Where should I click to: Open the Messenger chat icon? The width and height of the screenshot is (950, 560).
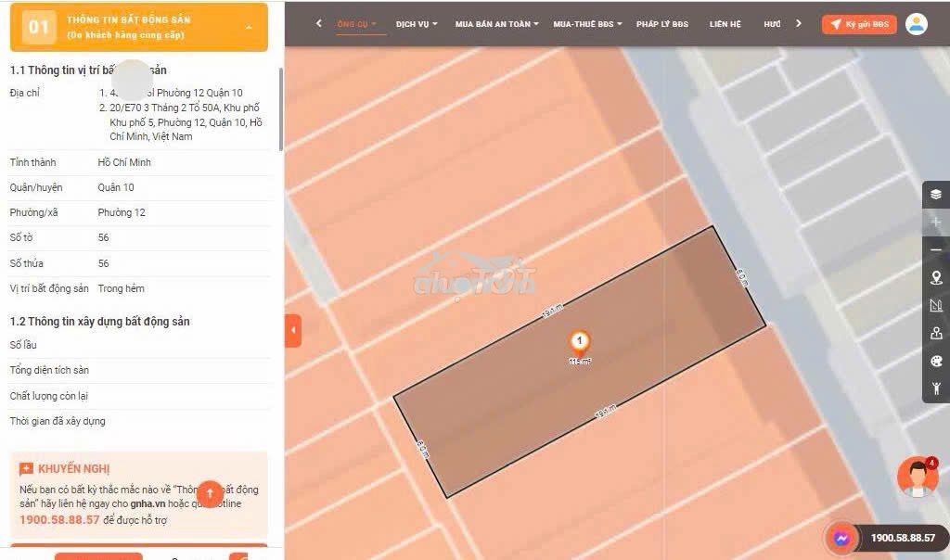tap(841, 538)
